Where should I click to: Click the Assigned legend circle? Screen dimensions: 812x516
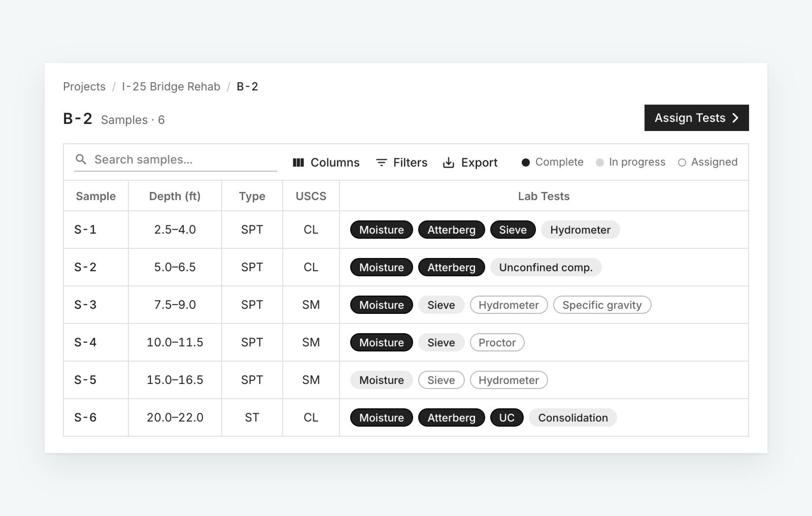(x=682, y=163)
